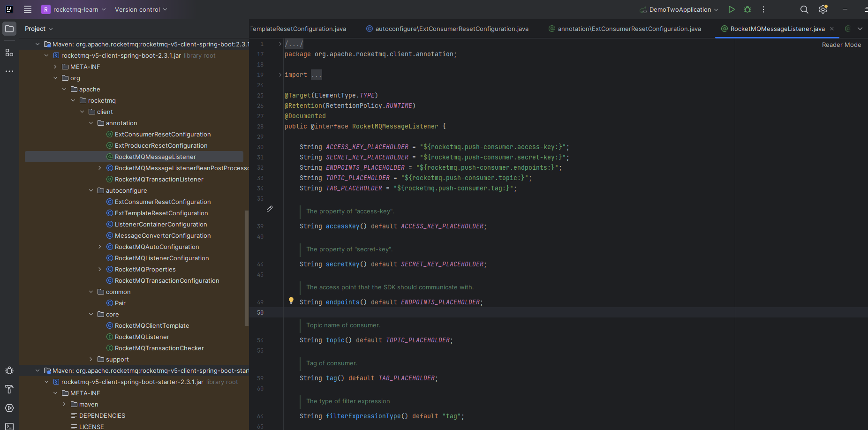This screenshot has width=868, height=430.
Task: Open the rocketmq-learn project dropdown
Action: pos(74,9)
